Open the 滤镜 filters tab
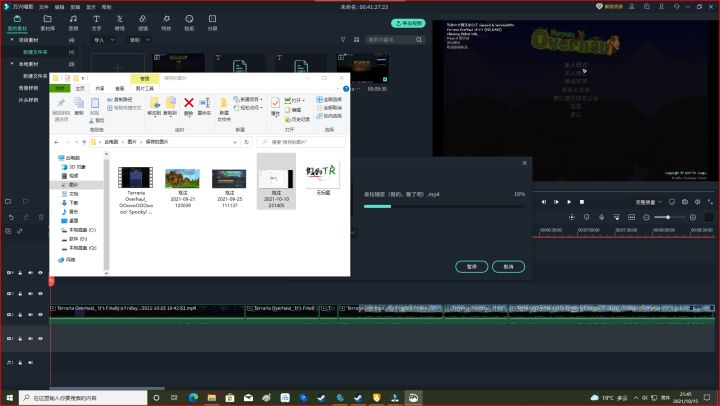Viewport: 720px width, 406px height. pyautogui.click(x=143, y=23)
